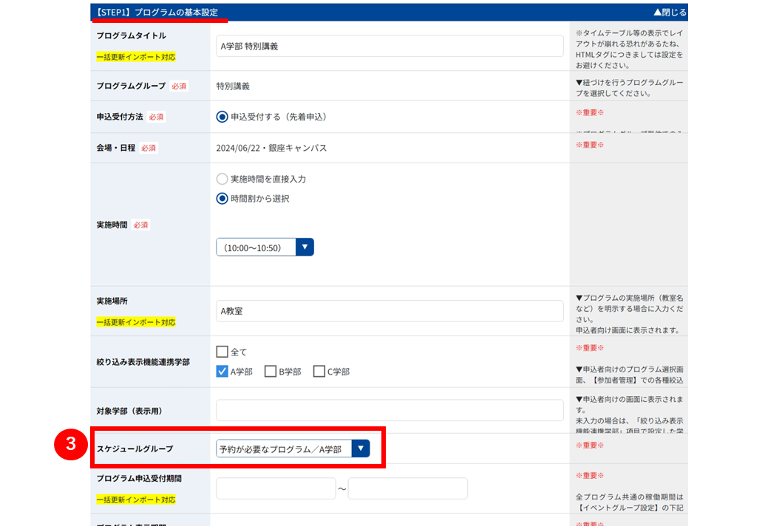Screen dimensions: 765x532
Task: Click 一括更新インポート対応 label under プログラムタイトル
Action: 136,57
